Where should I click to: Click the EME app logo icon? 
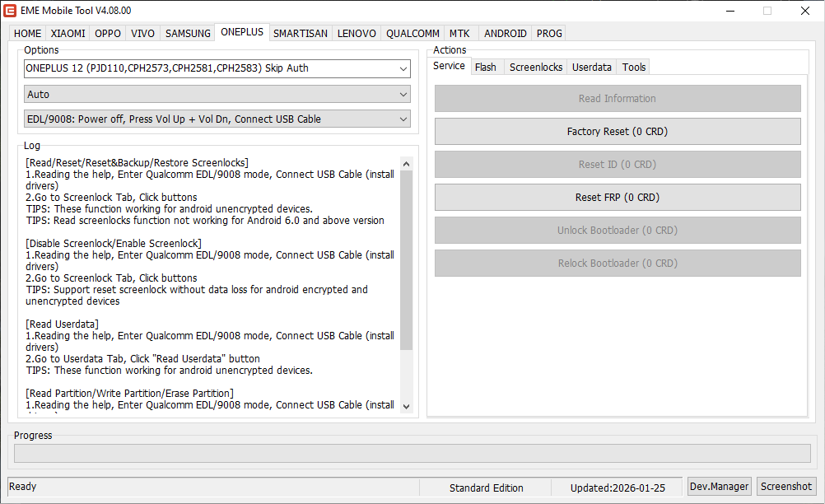coord(11,11)
